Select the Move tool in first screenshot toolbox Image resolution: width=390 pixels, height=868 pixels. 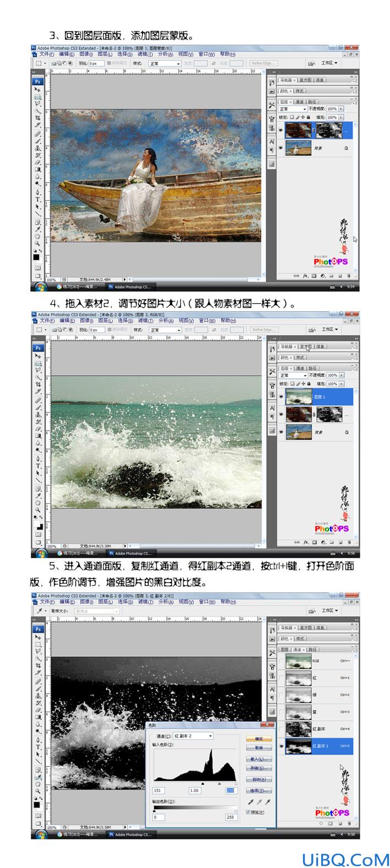coord(37,89)
